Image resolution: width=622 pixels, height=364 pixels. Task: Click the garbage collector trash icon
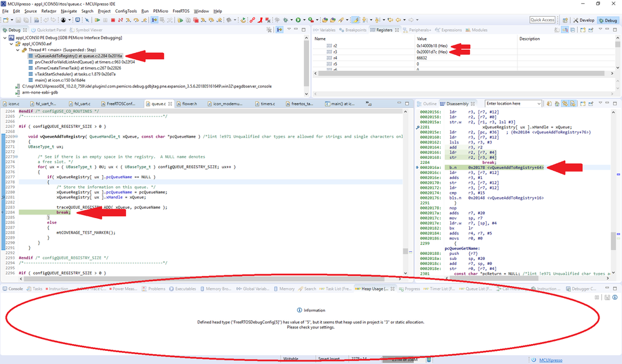[x=429, y=360]
